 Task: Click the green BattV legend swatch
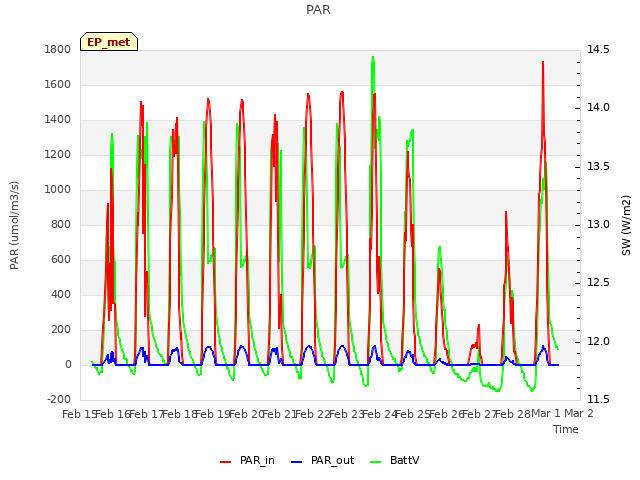(x=375, y=462)
